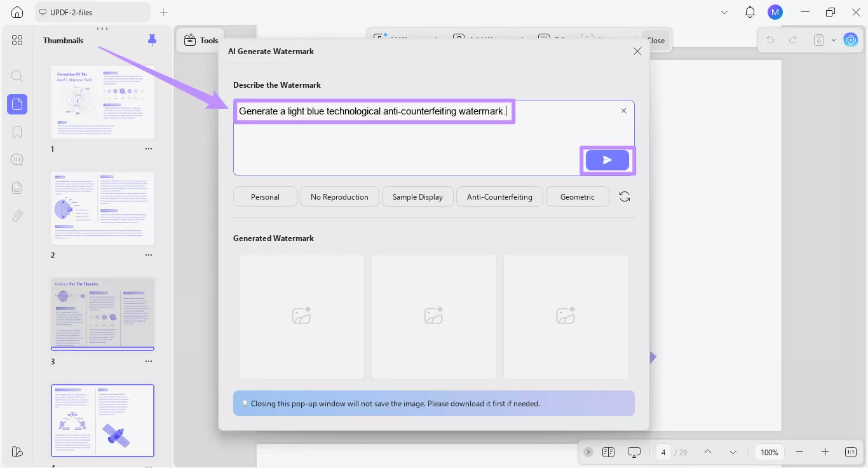This screenshot has width=868, height=468.
Task: Choose the No Reproduction prompt suggestion
Action: 339,196
